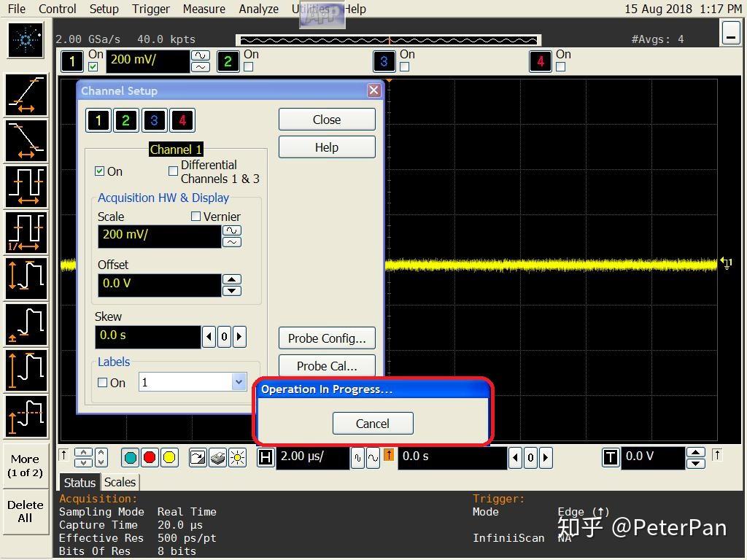Toggle the Vernier scale checkbox
This screenshot has height=560, width=747.
[x=196, y=217]
